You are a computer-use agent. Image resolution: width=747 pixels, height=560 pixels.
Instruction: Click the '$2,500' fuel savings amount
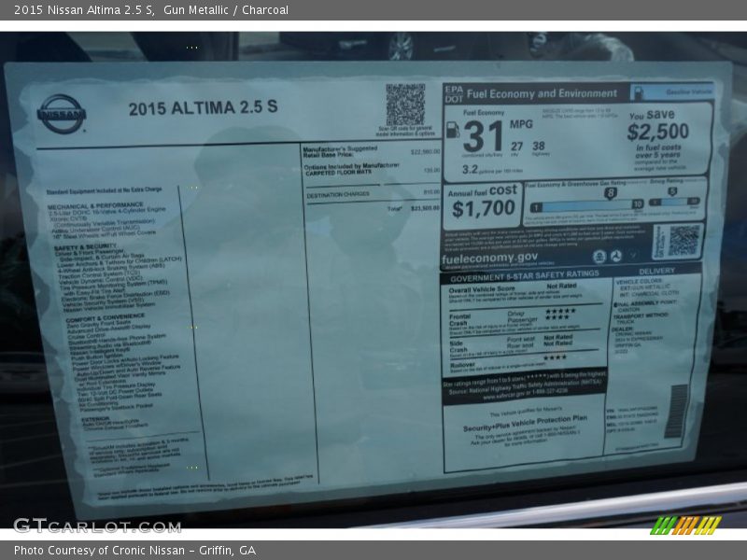(658, 132)
